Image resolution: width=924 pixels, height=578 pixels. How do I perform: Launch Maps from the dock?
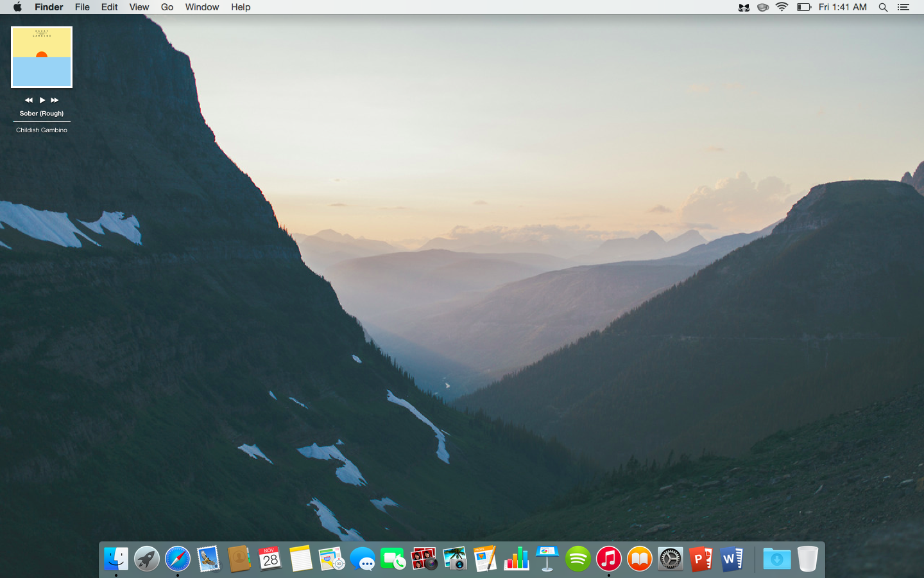tap(332, 559)
